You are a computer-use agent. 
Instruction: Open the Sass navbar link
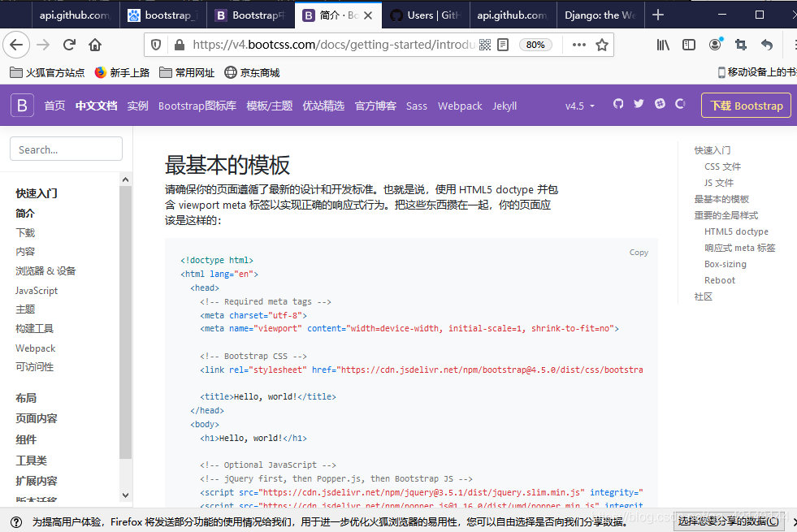416,106
